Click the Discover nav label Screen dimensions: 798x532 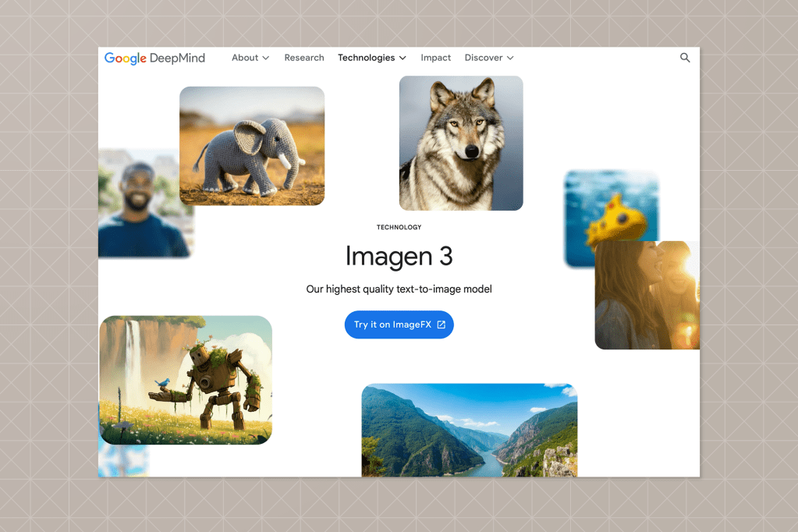(x=484, y=58)
